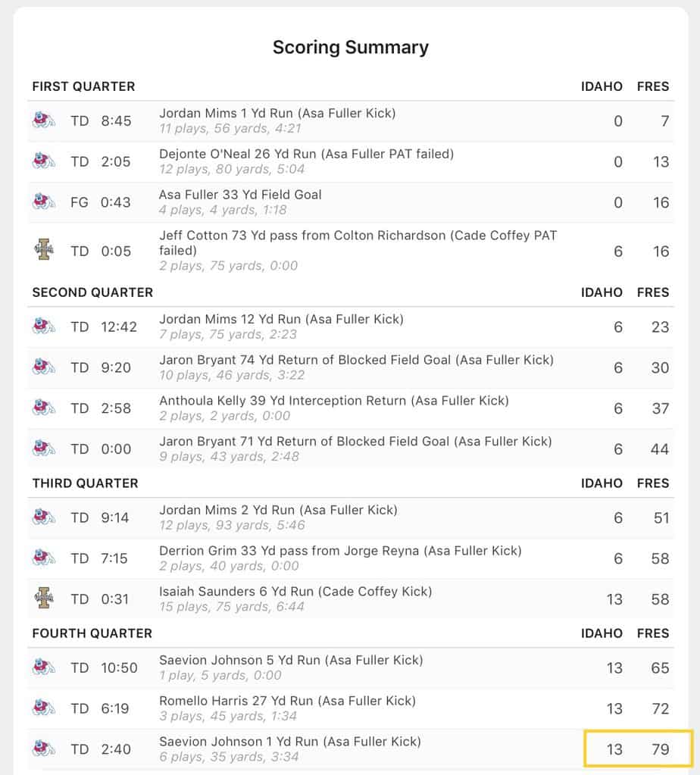The height and width of the screenshot is (775, 700).
Task: Click Fresno State logo on 9:14 touchdown row
Action: [x=43, y=517]
